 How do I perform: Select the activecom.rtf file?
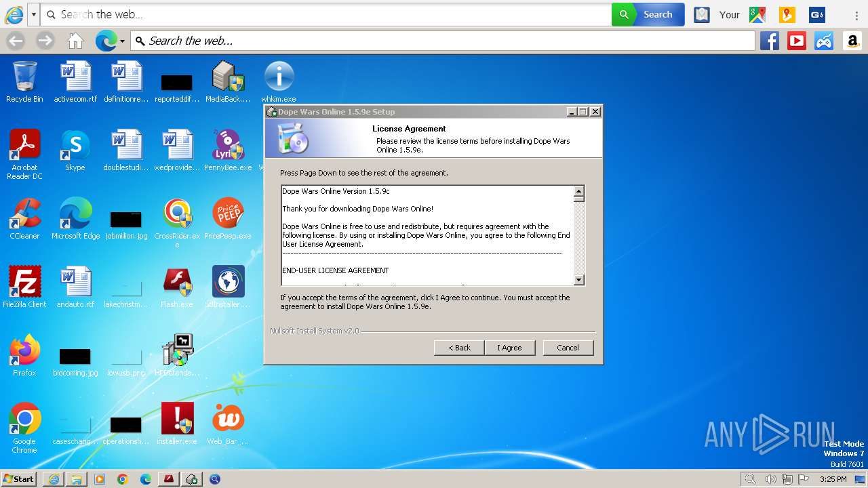coord(75,81)
